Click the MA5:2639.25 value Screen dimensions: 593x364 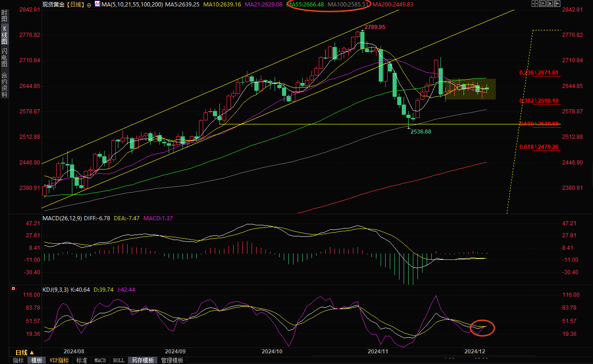[x=182, y=5]
